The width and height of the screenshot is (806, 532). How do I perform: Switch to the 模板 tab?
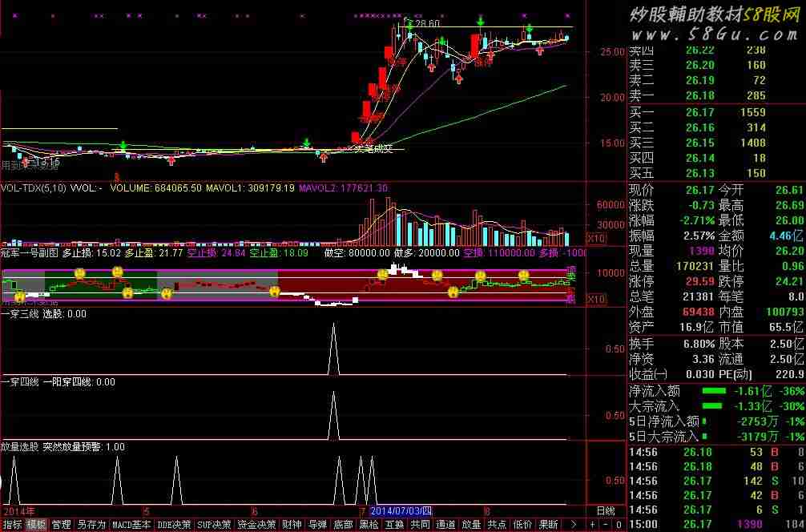[x=36, y=525]
